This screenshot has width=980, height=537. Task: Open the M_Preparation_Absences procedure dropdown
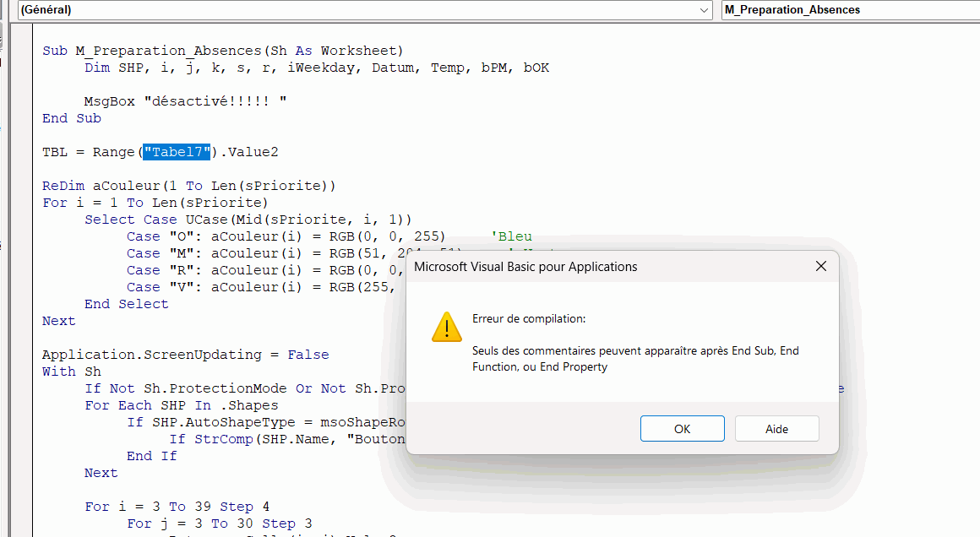(x=851, y=10)
